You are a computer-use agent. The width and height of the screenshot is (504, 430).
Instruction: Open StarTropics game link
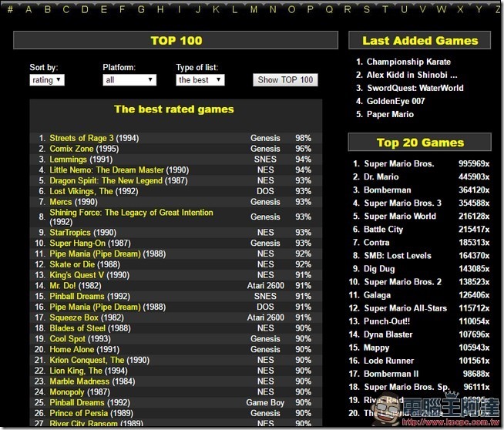70,232
